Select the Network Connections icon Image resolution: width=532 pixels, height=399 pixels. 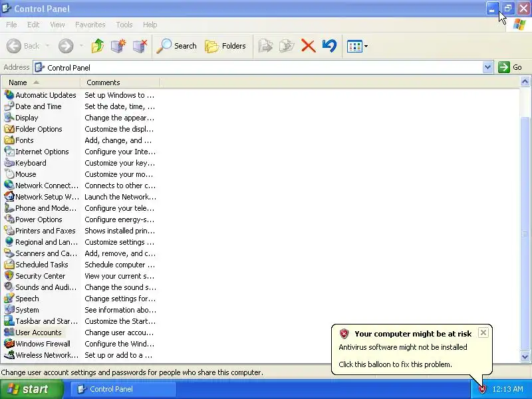9,186
